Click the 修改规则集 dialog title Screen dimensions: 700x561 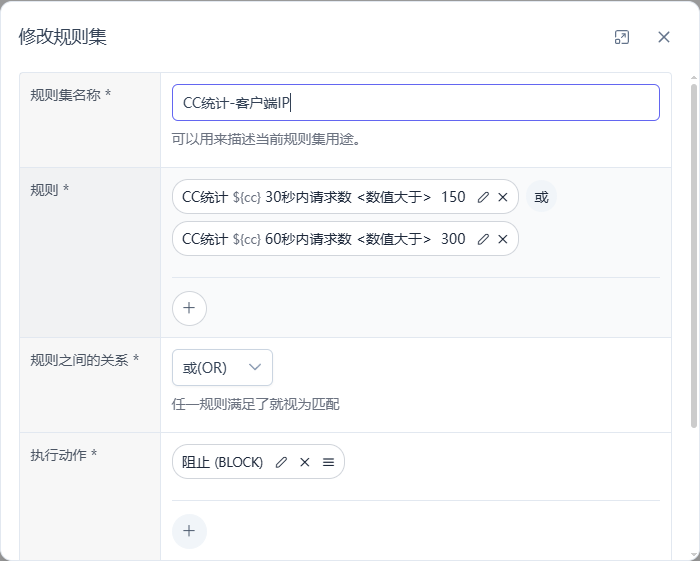(62, 37)
